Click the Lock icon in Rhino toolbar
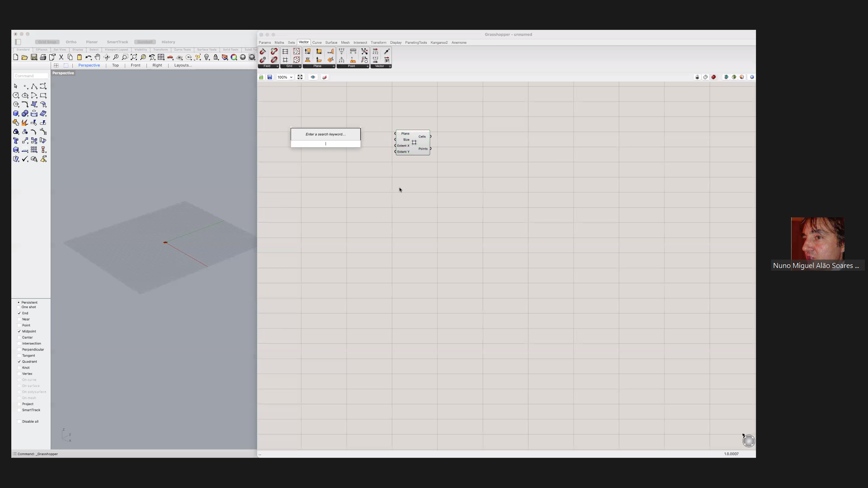 point(216,57)
